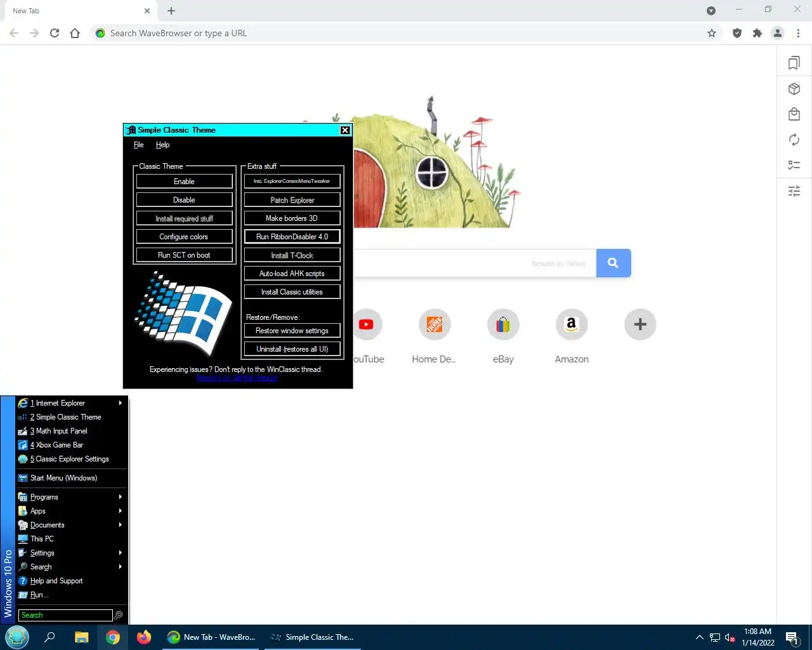This screenshot has height=650, width=812.
Task: Open Help menu in Simple Classic Theme
Action: [162, 145]
